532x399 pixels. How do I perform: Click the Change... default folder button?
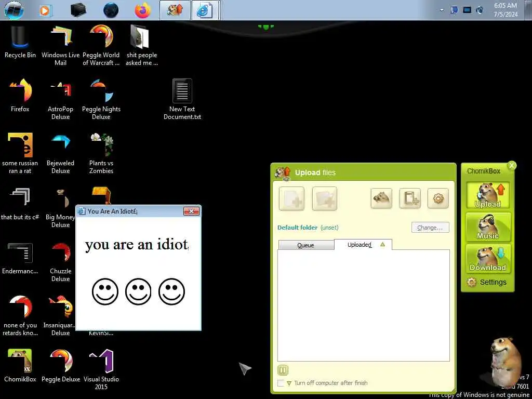430,228
